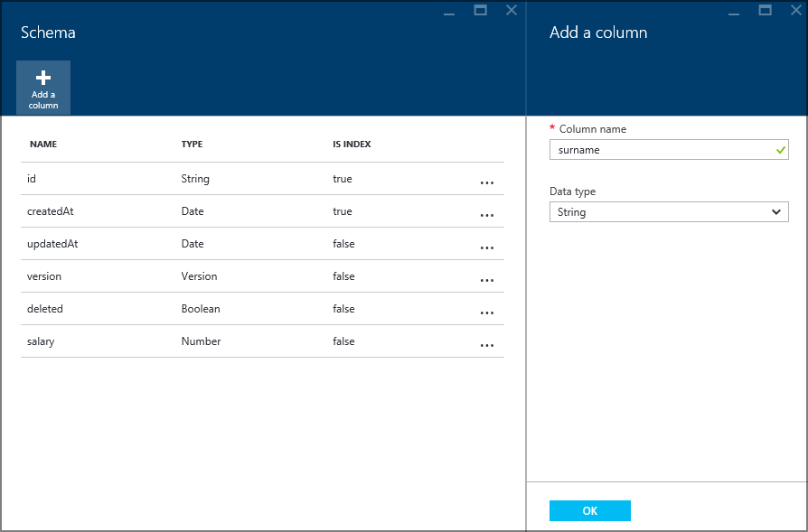Click the Add a column toolbar icon

click(x=42, y=87)
